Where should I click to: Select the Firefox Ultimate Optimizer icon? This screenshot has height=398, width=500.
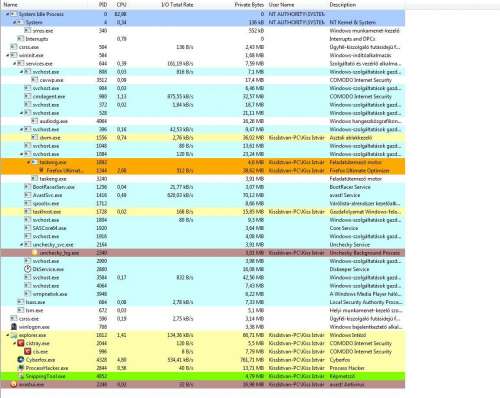42,170
